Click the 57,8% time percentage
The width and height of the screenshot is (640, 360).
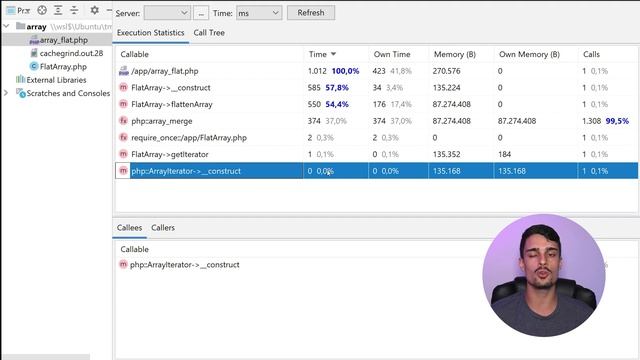tap(337, 87)
